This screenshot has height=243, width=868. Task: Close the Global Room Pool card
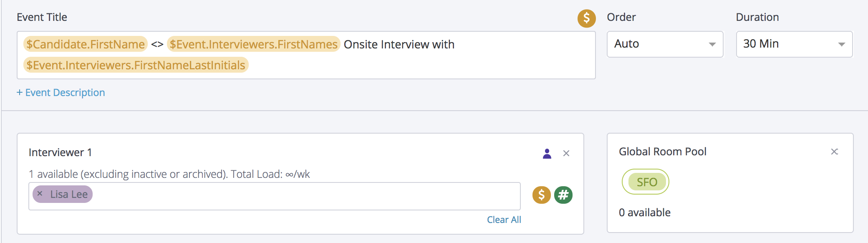click(834, 152)
